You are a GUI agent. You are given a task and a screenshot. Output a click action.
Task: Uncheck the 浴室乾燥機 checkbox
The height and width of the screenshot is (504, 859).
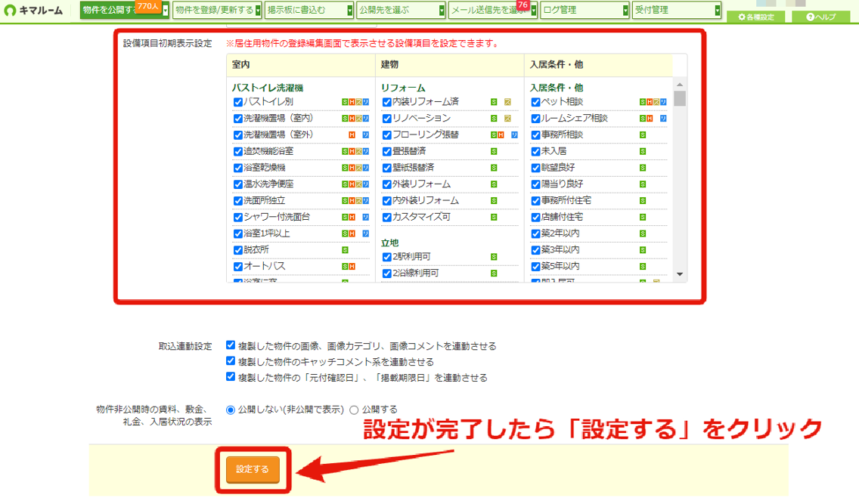(237, 168)
